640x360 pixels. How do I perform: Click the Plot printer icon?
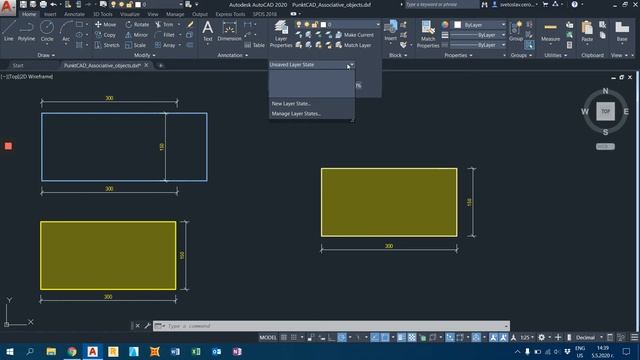pos(43,4)
